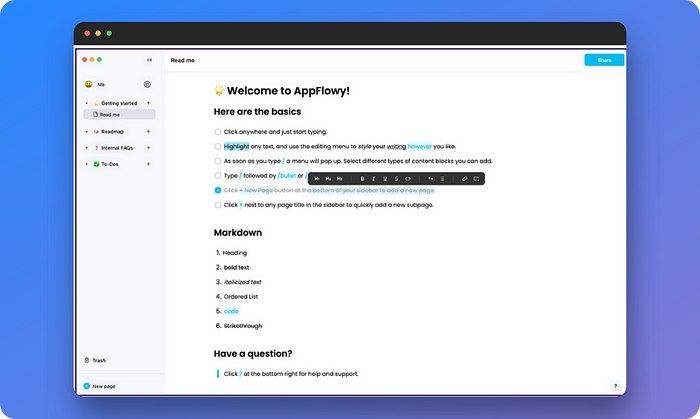Click the last icon in floating toolbar
The image size is (700, 419).
(x=476, y=178)
